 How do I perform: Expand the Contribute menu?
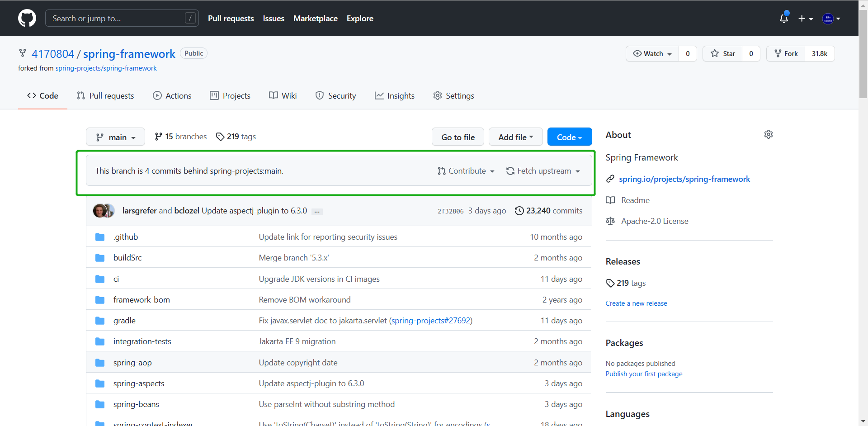pos(466,171)
